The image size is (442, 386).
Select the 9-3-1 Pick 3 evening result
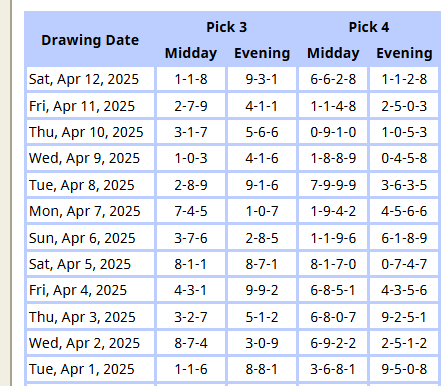[262, 79]
